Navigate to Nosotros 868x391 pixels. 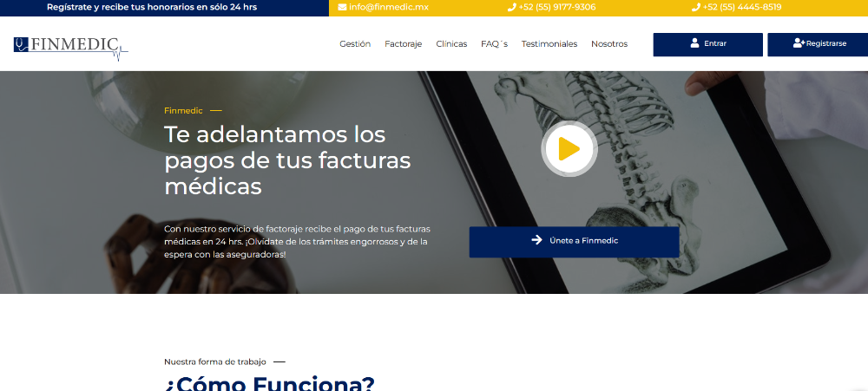click(x=609, y=44)
